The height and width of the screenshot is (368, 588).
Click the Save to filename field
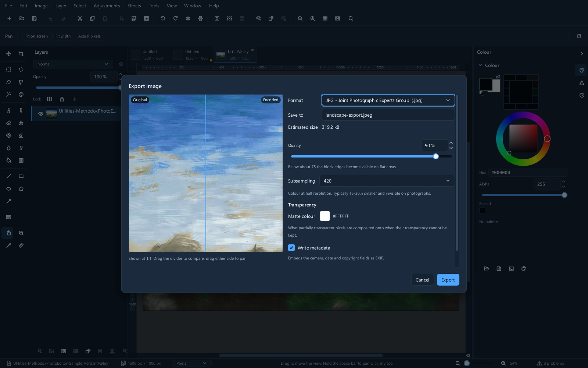388,115
